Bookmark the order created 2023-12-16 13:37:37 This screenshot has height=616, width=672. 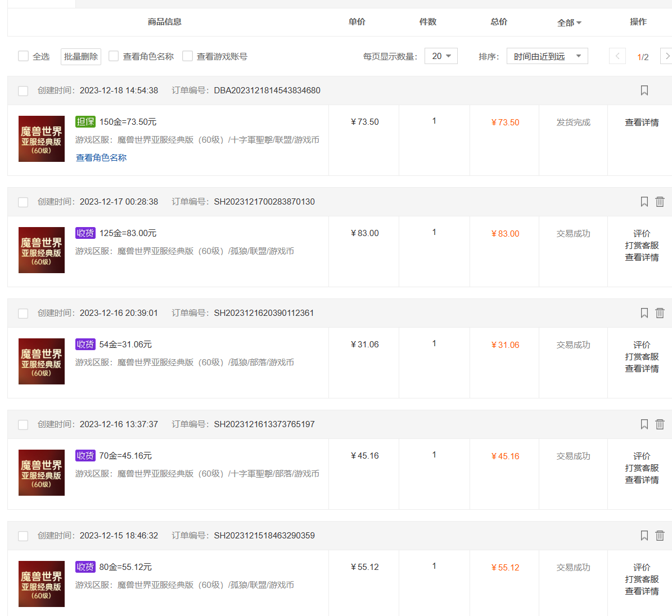[644, 424]
